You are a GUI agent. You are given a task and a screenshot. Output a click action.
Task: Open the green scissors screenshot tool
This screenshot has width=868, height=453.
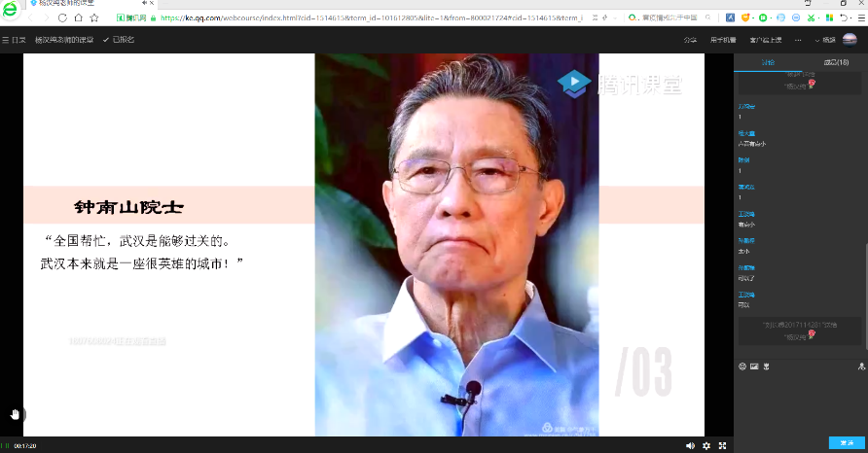[x=811, y=17]
